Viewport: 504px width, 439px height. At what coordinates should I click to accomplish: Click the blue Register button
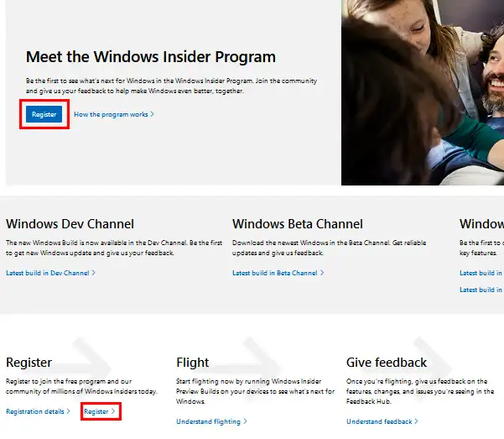coord(44,114)
